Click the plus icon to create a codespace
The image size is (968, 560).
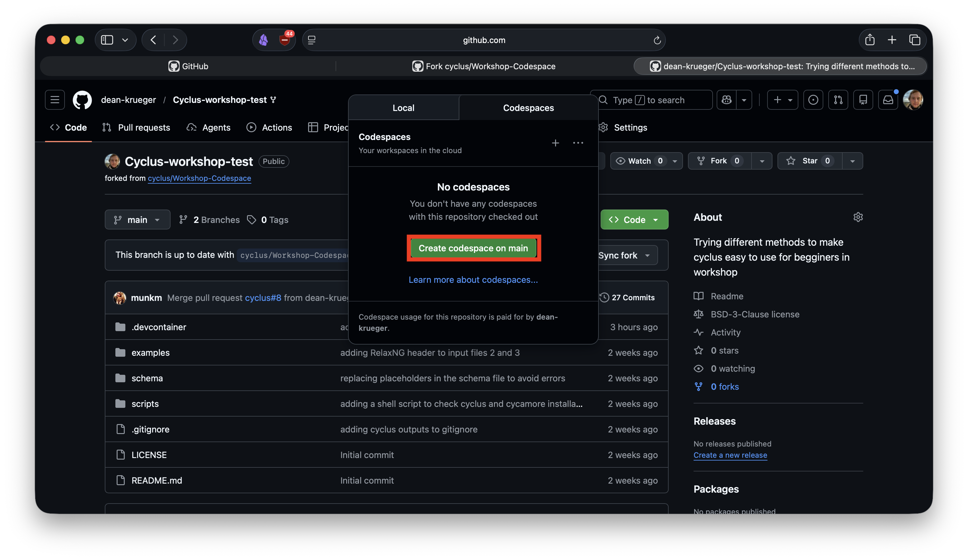[555, 143]
